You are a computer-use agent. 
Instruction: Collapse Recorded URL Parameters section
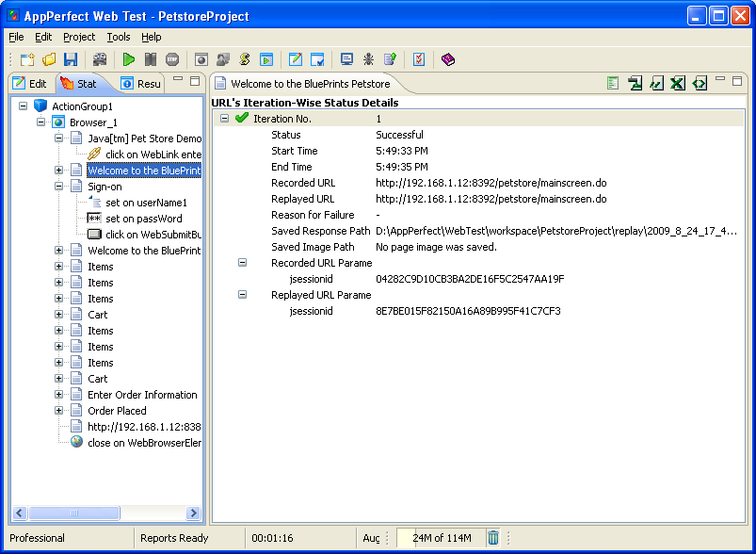tap(242, 263)
